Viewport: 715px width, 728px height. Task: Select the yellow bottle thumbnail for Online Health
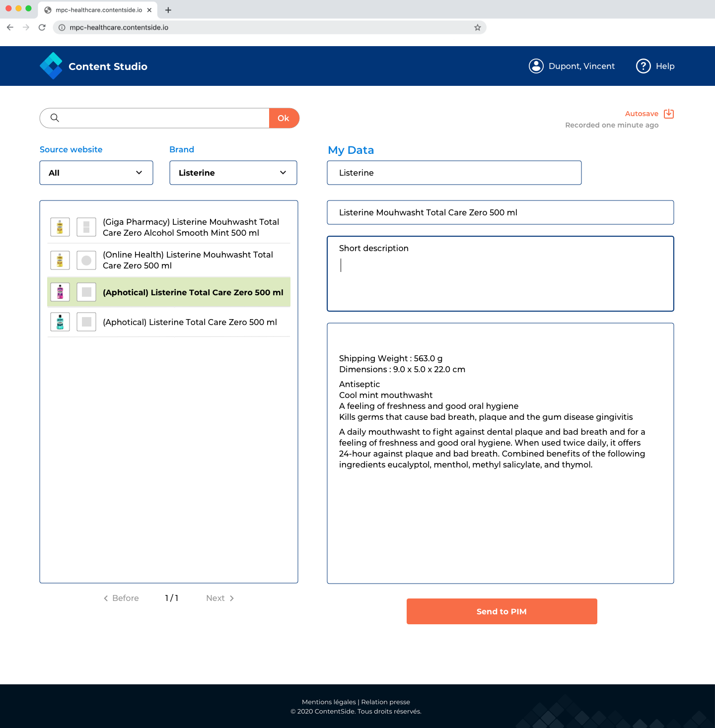(60, 260)
